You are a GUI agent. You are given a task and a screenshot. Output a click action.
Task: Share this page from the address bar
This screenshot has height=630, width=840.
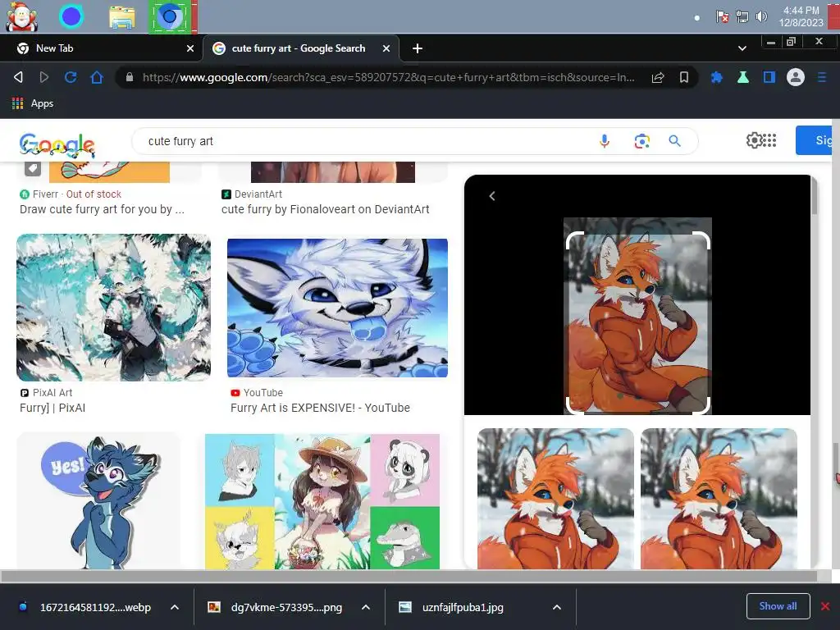pyautogui.click(x=658, y=77)
